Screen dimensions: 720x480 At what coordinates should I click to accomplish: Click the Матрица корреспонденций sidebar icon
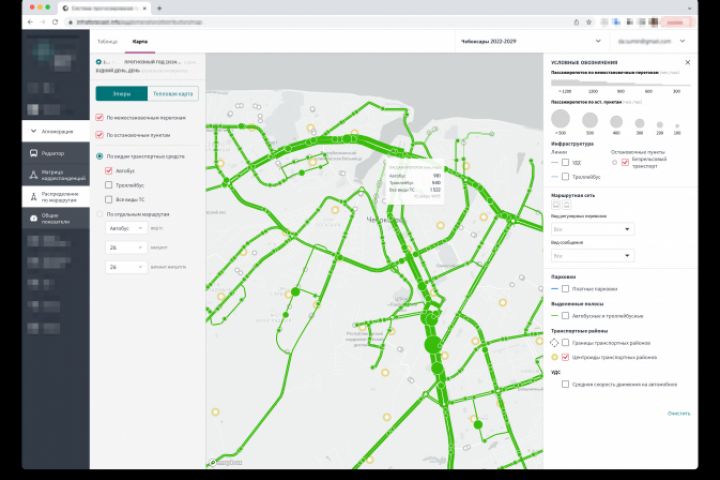point(34,175)
